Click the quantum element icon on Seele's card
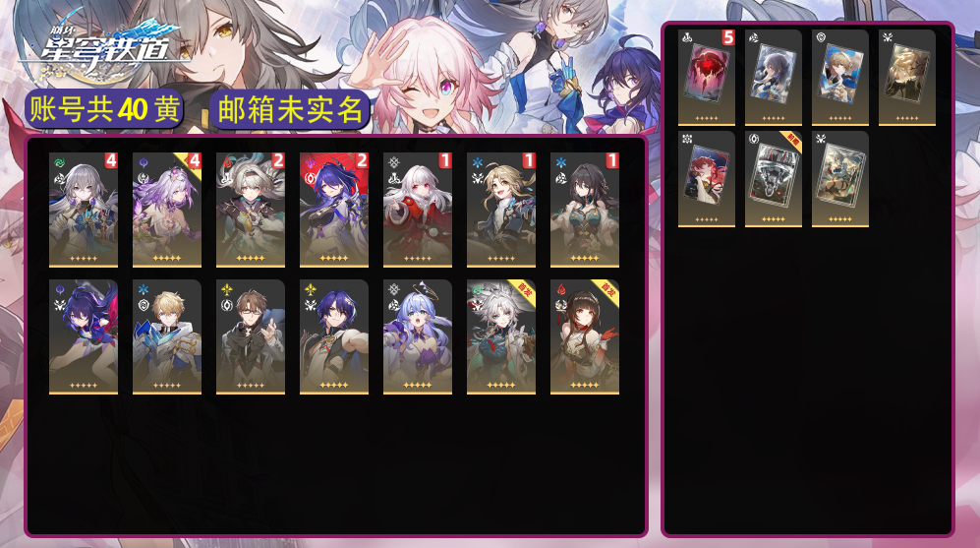The image size is (980, 548). 60,290
